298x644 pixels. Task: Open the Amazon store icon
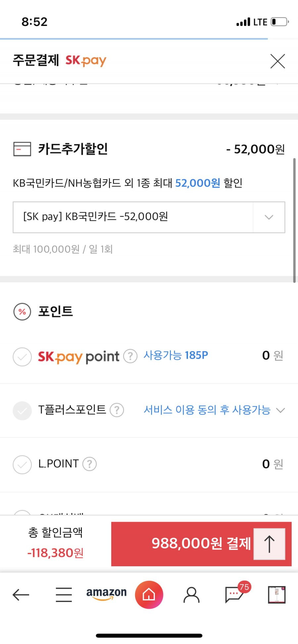click(x=106, y=593)
